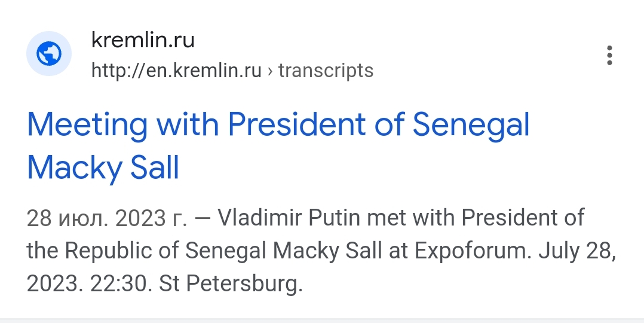644x323 pixels.
Task: Click the kremlin.ru site name
Action: point(143,41)
